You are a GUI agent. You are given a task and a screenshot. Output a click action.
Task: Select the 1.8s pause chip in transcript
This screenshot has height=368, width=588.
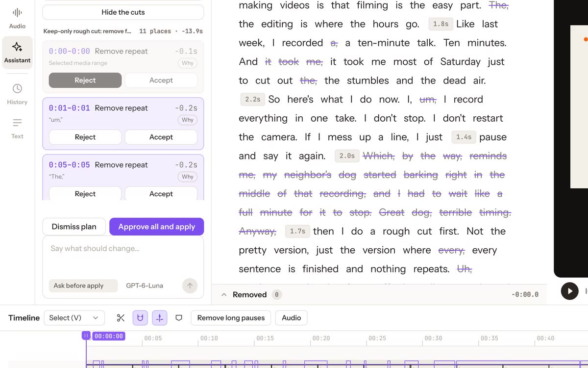tap(441, 24)
